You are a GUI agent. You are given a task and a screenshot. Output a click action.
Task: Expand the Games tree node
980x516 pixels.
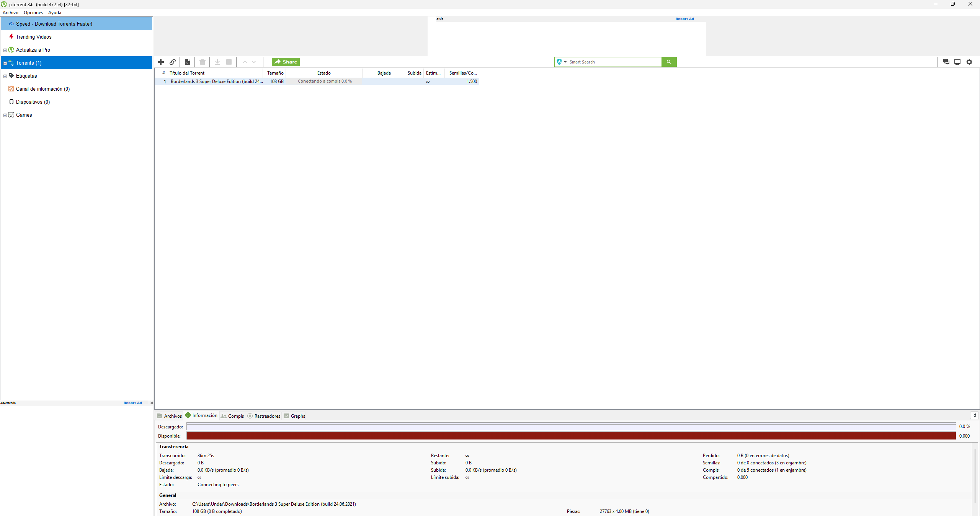[x=5, y=115]
